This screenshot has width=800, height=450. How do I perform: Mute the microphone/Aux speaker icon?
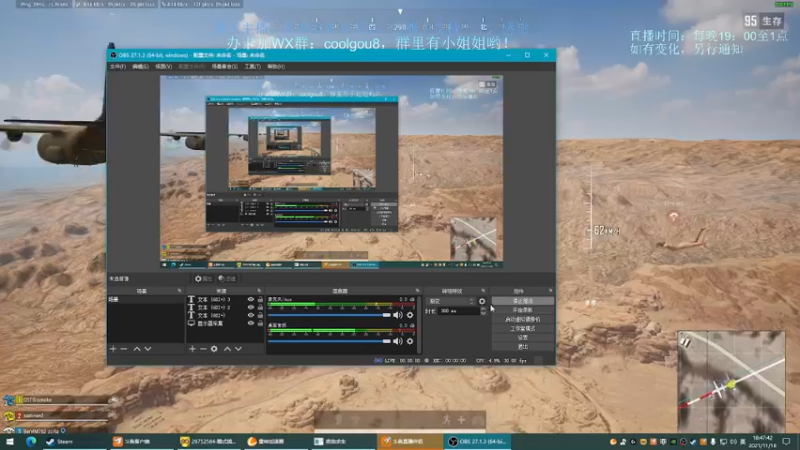click(x=397, y=315)
